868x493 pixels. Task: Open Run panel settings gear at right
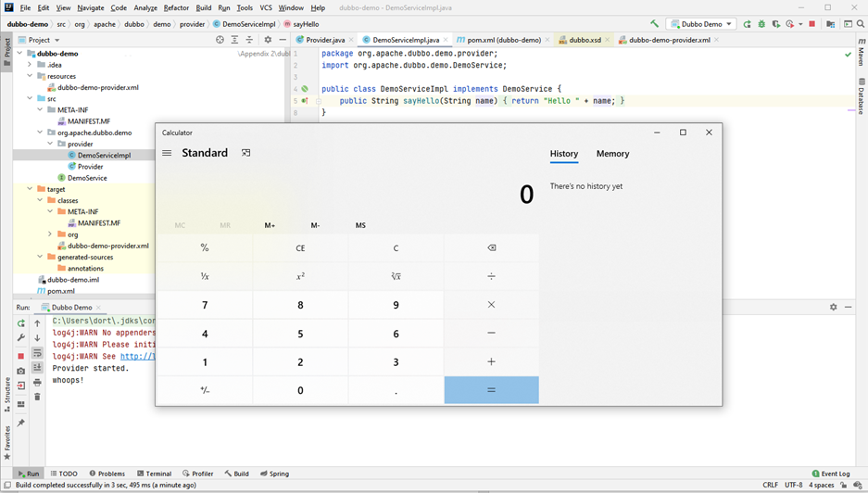point(833,307)
